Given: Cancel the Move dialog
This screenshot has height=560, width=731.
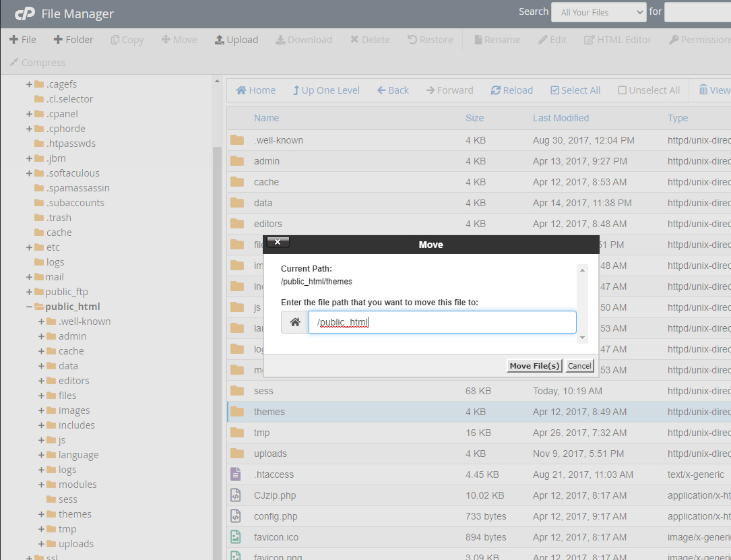Looking at the screenshot, I should click(x=579, y=365).
